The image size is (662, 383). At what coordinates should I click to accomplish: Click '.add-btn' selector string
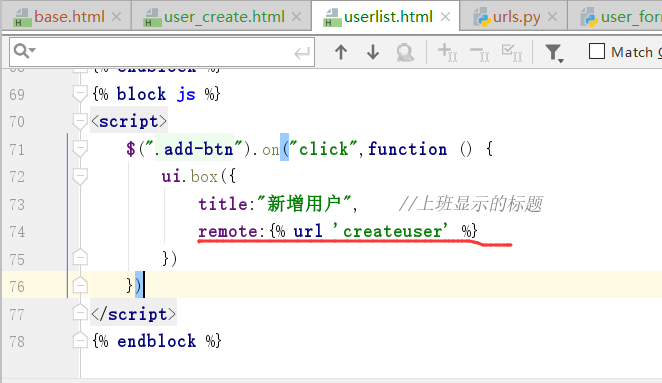coord(194,149)
